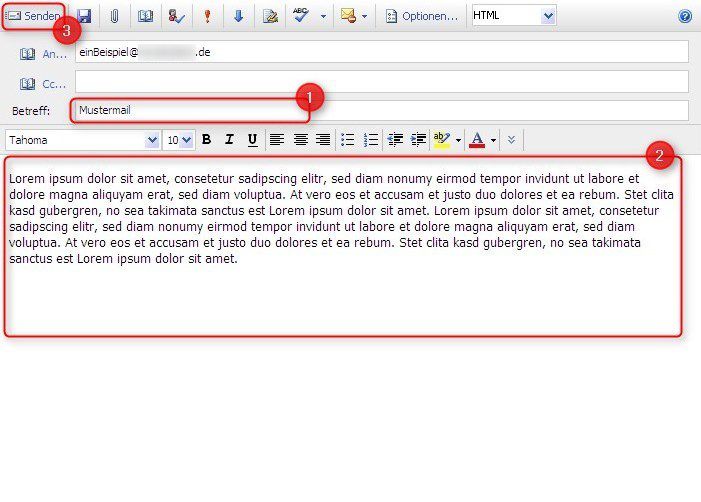Increase indent of paragraph
This screenshot has width=701, height=502.
[x=418, y=139]
